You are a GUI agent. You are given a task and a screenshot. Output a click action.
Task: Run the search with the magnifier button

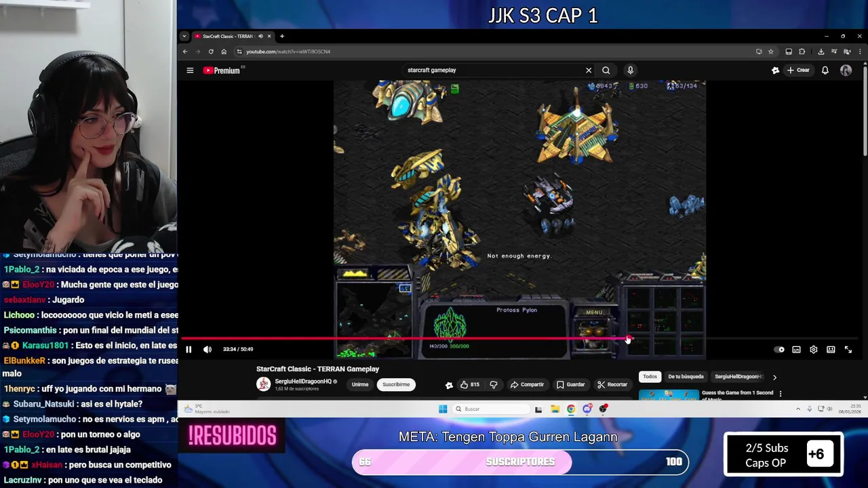click(606, 70)
